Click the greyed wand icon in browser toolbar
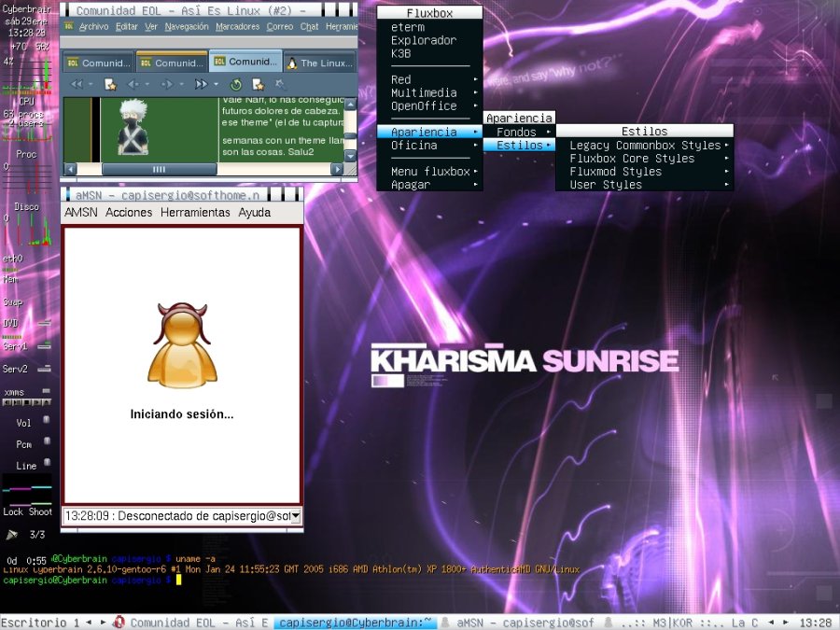This screenshot has height=630, width=840. (280, 84)
